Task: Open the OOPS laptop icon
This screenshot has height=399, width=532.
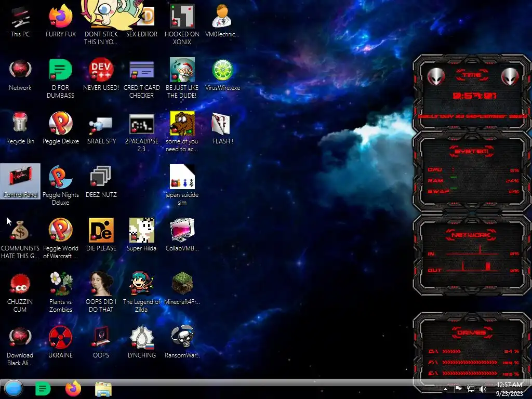Action: 101,342
